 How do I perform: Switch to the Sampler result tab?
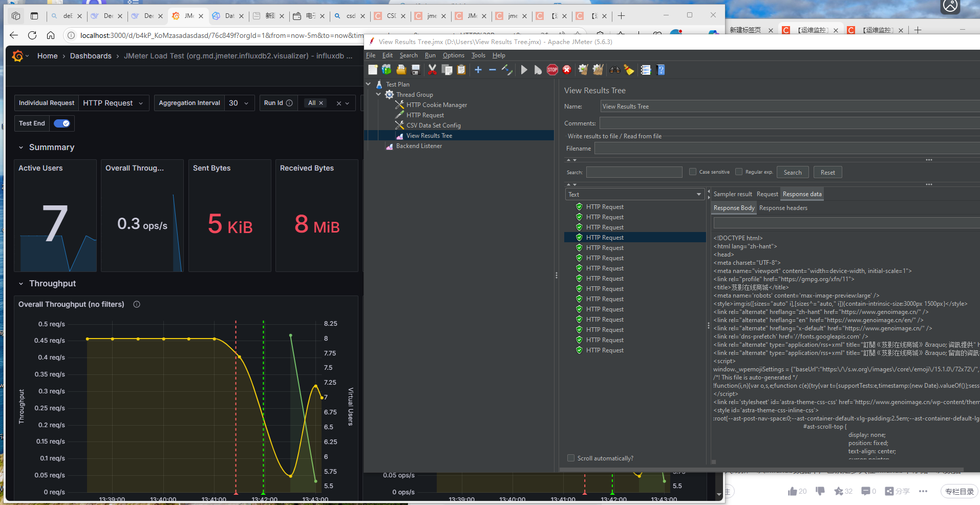(733, 194)
